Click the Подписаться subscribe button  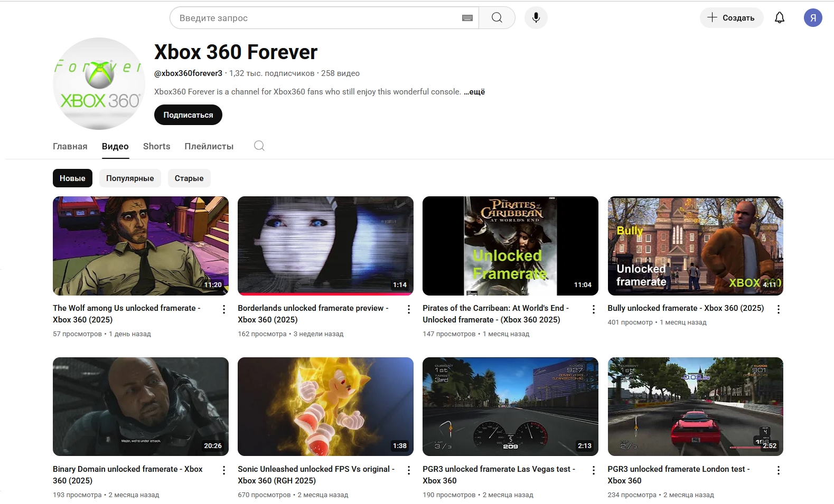coord(188,115)
